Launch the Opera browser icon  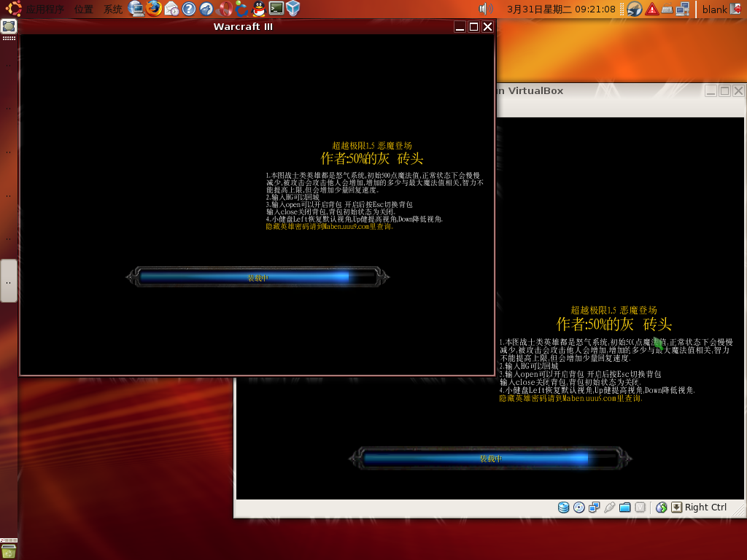(225, 9)
